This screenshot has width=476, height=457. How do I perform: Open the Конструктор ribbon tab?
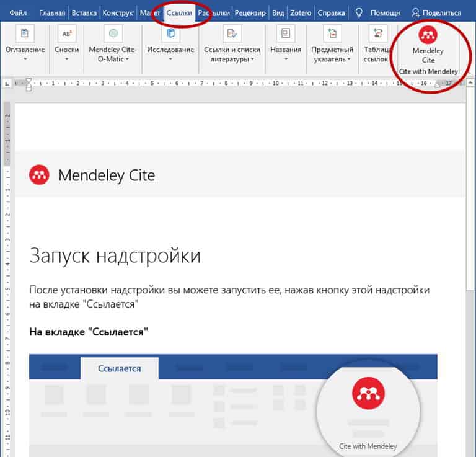pyautogui.click(x=118, y=13)
